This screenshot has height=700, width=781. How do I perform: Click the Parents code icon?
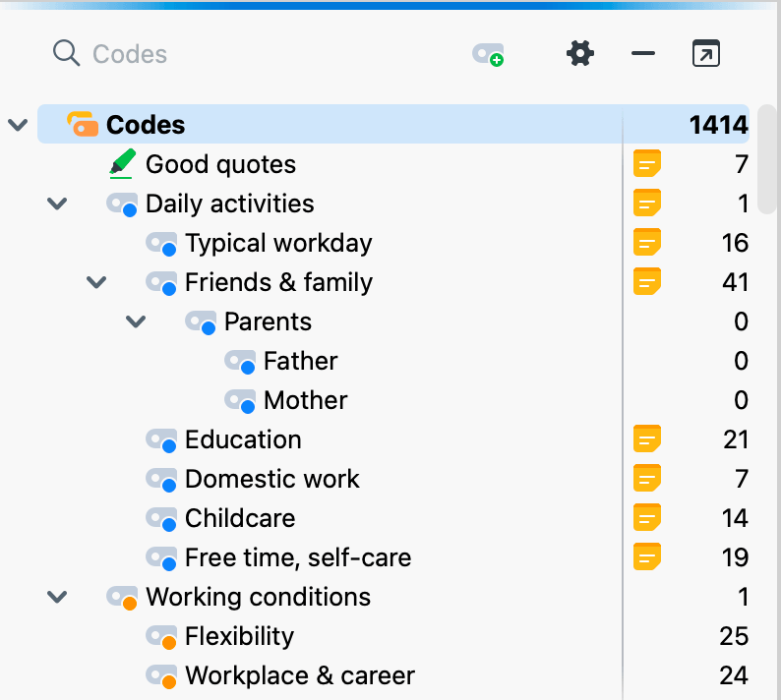201,322
